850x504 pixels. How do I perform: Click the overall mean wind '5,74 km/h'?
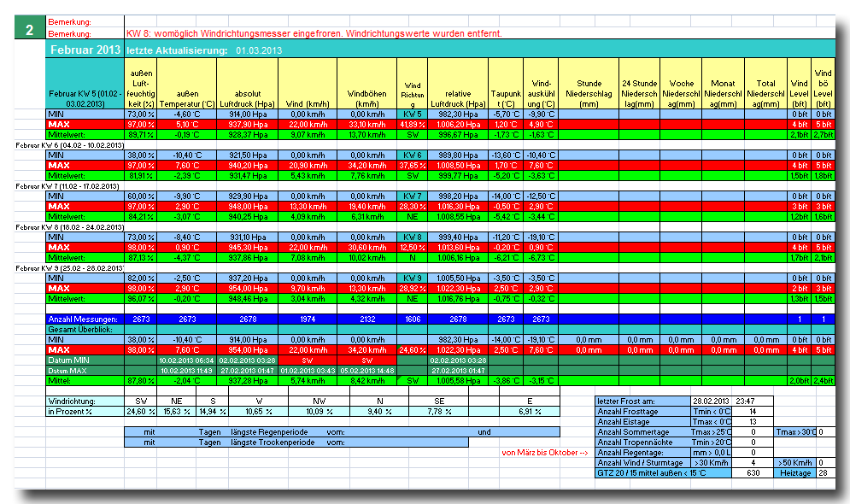308,381
